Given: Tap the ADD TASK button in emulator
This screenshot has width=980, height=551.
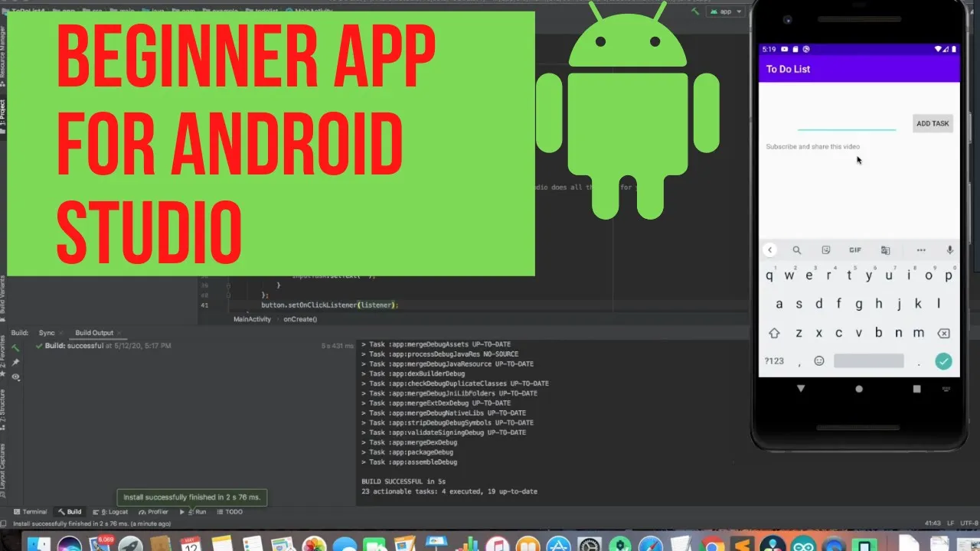Looking at the screenshot, I should [933, 123].
